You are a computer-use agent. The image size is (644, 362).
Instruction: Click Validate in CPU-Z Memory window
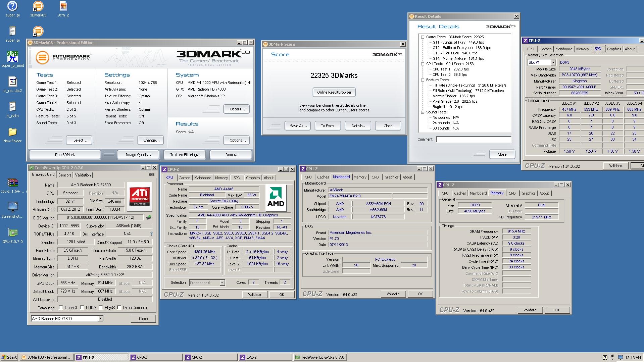tap(530, 310)
